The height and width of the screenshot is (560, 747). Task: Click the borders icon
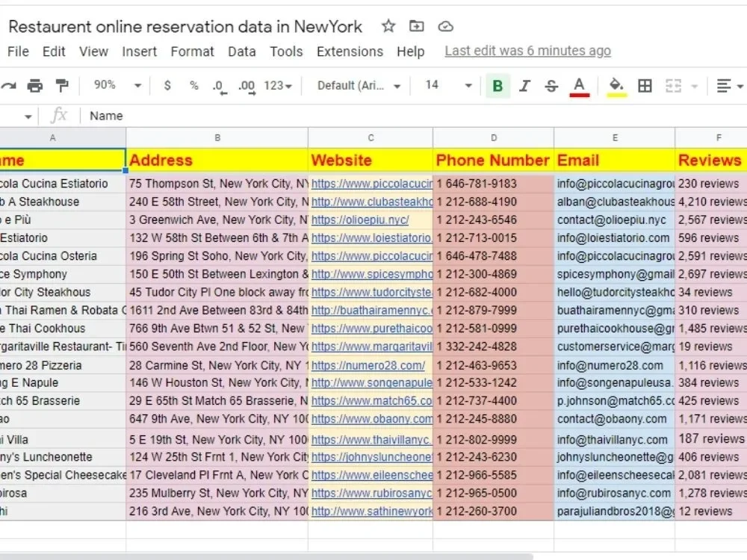645,86
